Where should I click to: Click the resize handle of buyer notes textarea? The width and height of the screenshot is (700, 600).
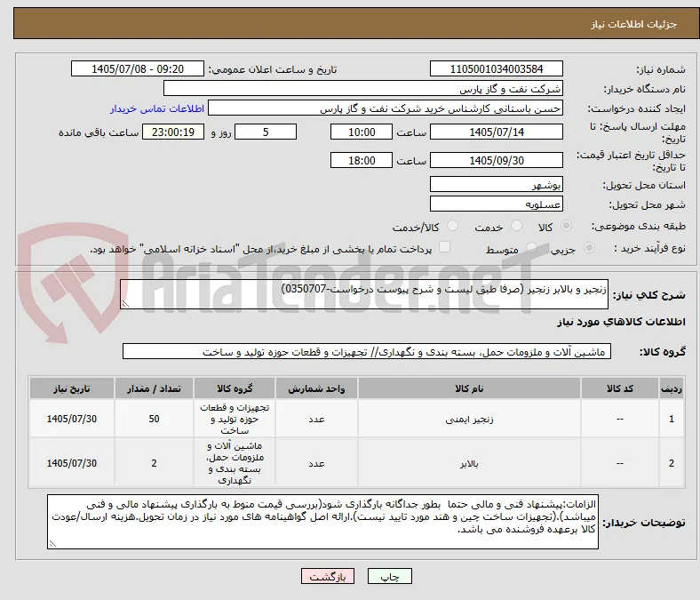point(52,544)
